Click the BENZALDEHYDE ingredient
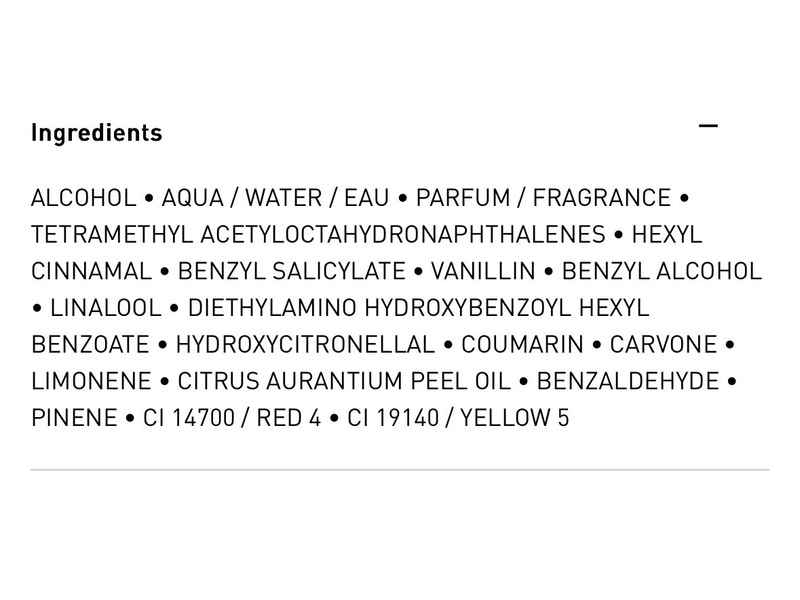Image resolution: width=800 pixels, height=600 pixels. (628, 382)
